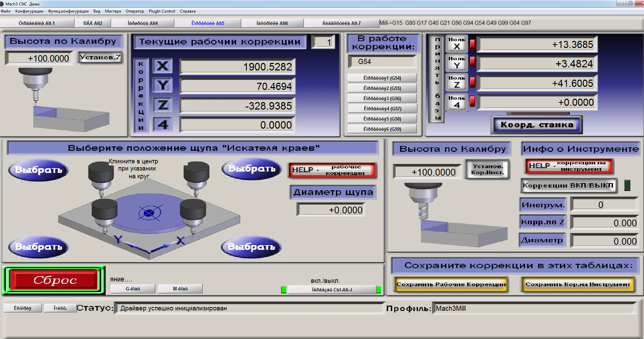This screenshot has height=339, width=644.
Task: Open the Оператор menu
Action: tap(135, 11)
